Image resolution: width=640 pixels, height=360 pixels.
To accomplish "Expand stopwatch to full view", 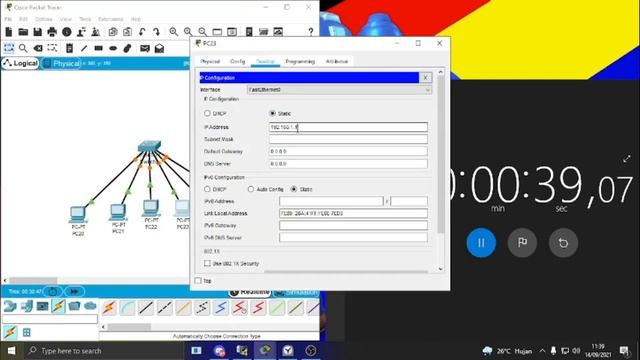I will (627, 159).
